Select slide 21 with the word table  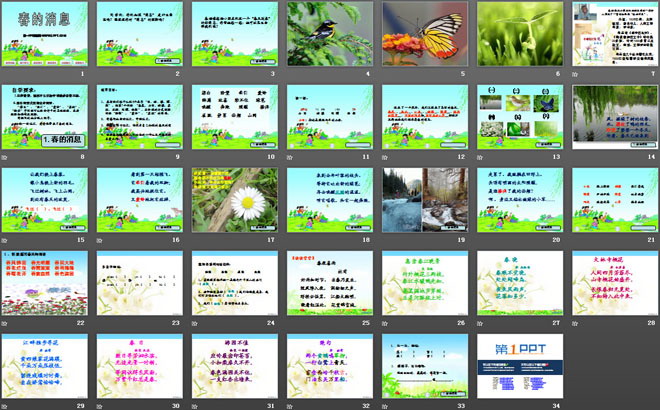[x=615, y=200]
